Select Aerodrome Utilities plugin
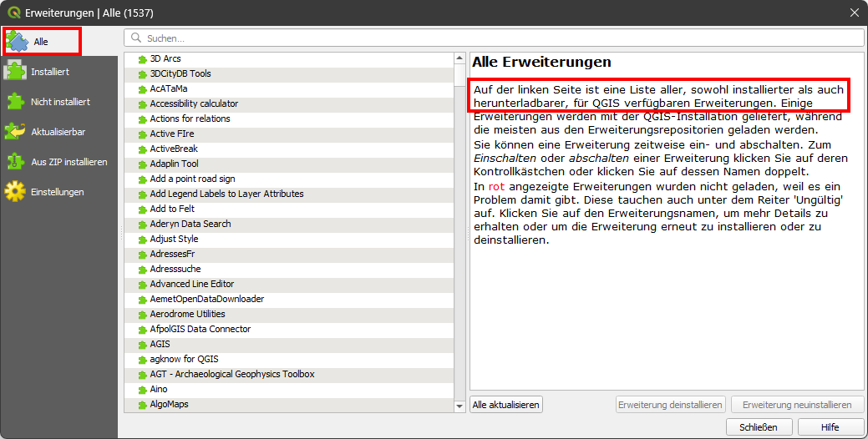The image size is (868, 439). coord(289,314)
